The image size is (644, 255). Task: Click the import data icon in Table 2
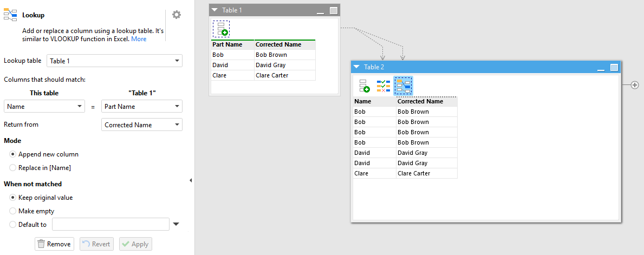click(x=364, y=86)
